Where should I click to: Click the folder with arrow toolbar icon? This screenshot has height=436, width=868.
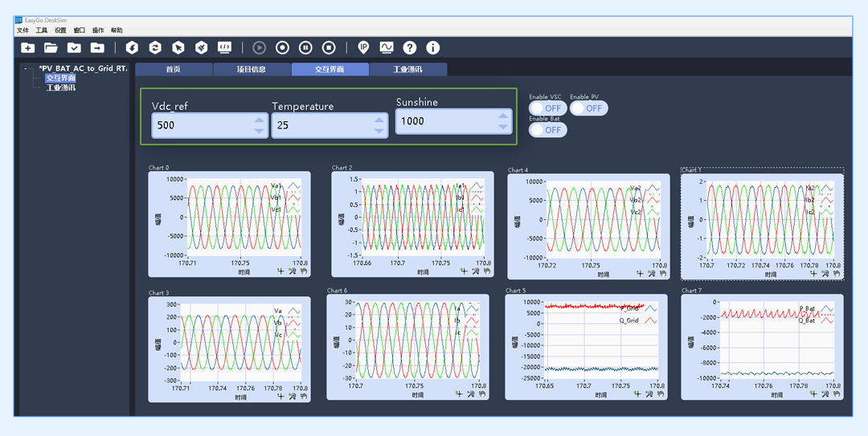(97, 47)
